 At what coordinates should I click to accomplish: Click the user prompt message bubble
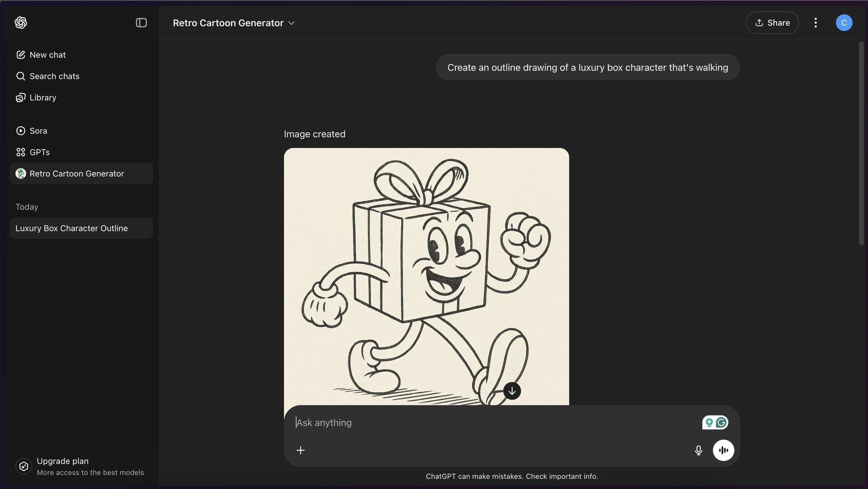click(x=588, y=67)
